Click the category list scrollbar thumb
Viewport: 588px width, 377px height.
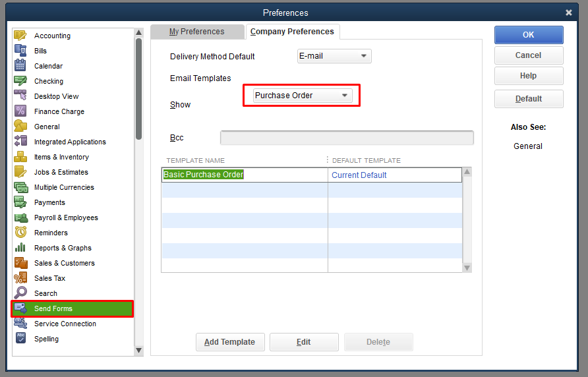click(138, 88)
